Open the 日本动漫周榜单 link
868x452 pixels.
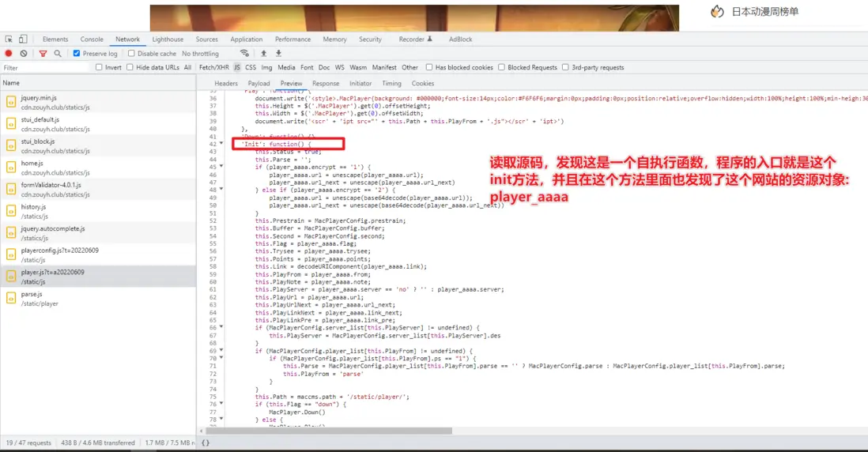tap(765, 12)
